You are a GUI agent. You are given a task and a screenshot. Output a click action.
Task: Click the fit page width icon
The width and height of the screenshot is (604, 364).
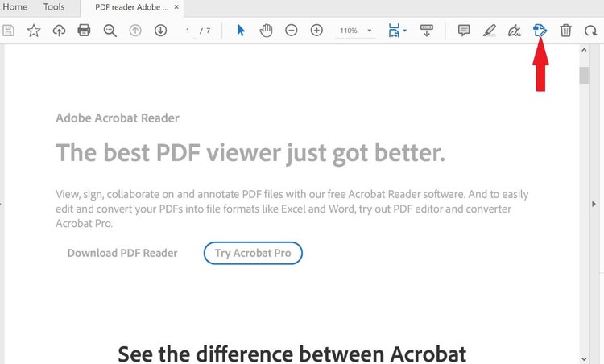(x=394, y=31)
